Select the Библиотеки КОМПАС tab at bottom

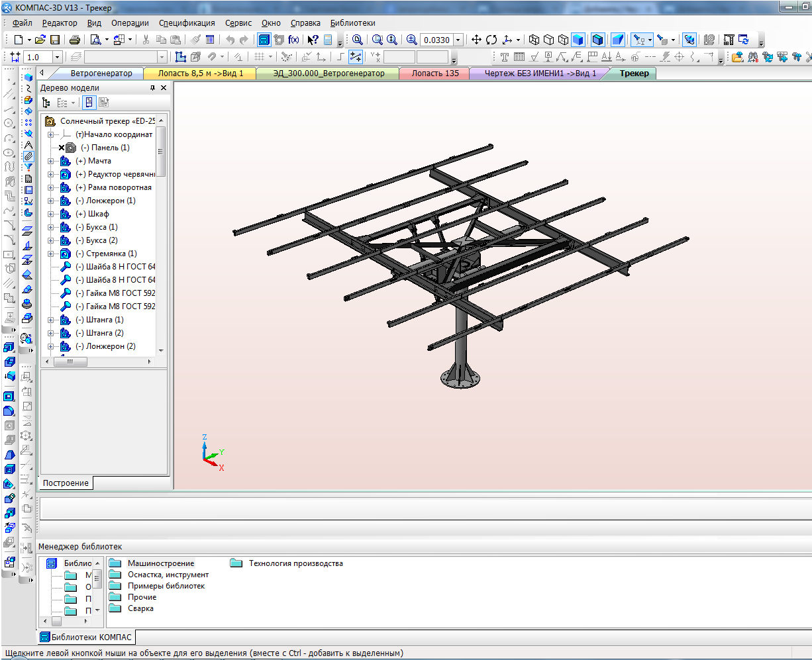(87, 637)
